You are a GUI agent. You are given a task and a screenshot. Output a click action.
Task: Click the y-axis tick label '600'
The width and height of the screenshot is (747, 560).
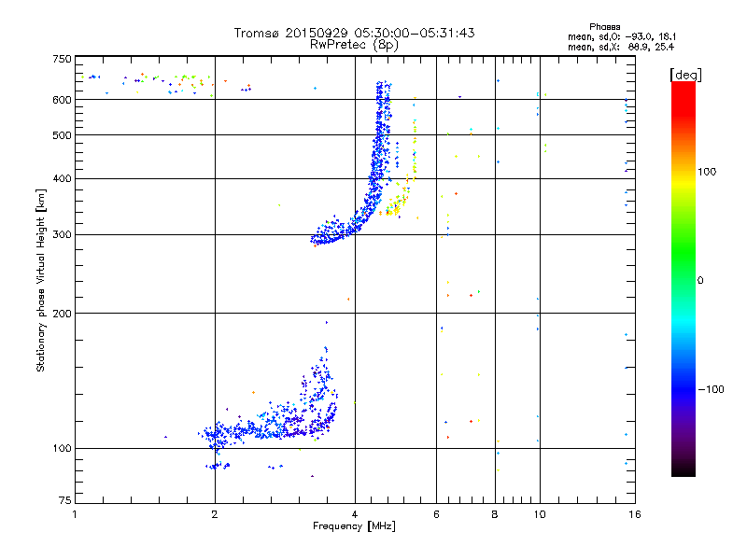(62, 100)
